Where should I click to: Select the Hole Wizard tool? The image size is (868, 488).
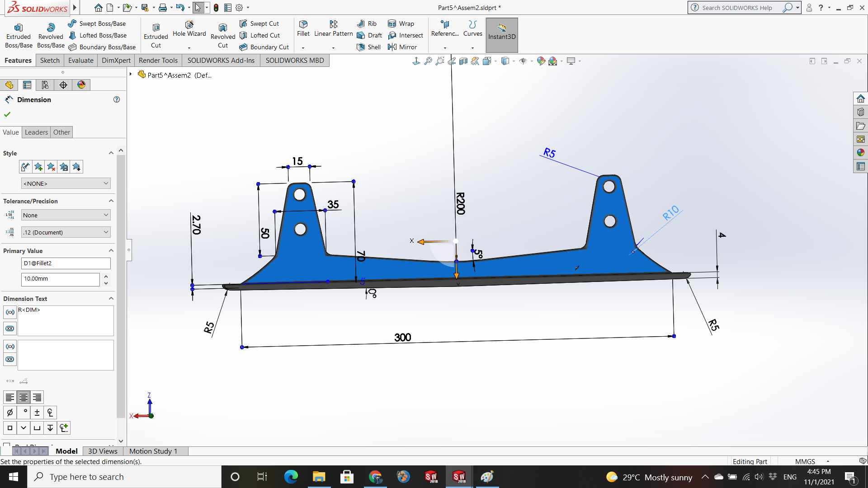click(189, 24)
